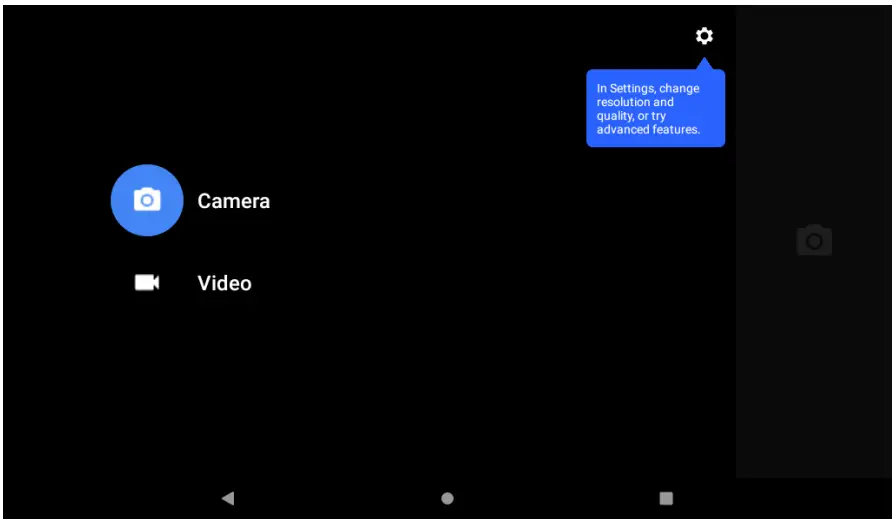This screenshot has width=896, height=523.
Task: Go back with Android back triangle
Action: click(x=228, y=498)
